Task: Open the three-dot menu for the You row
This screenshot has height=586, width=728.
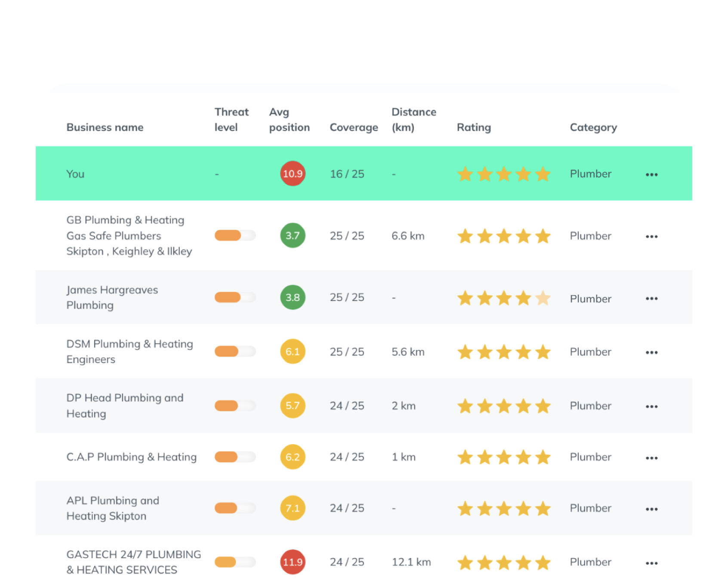Action: tap(651, 174)
